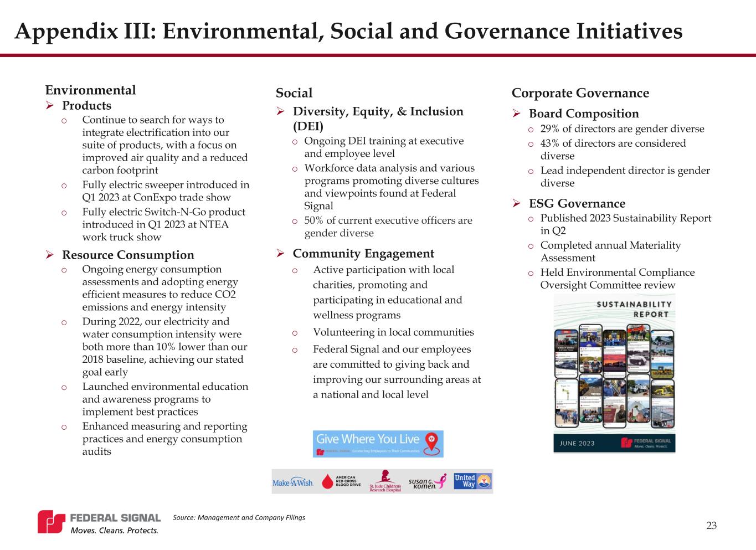Click the arrow bullet beside Board Composition
This screenshot has width=756, height=550.
point(517,114)
